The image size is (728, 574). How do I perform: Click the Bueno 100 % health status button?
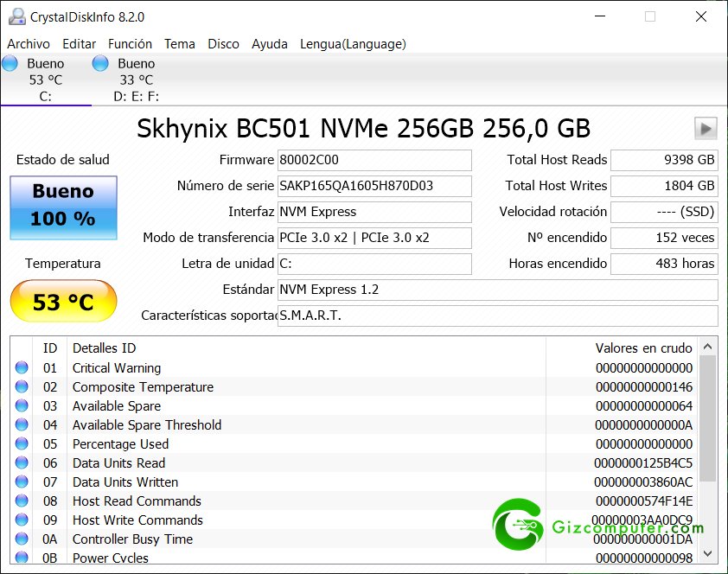tap(63, 207)
